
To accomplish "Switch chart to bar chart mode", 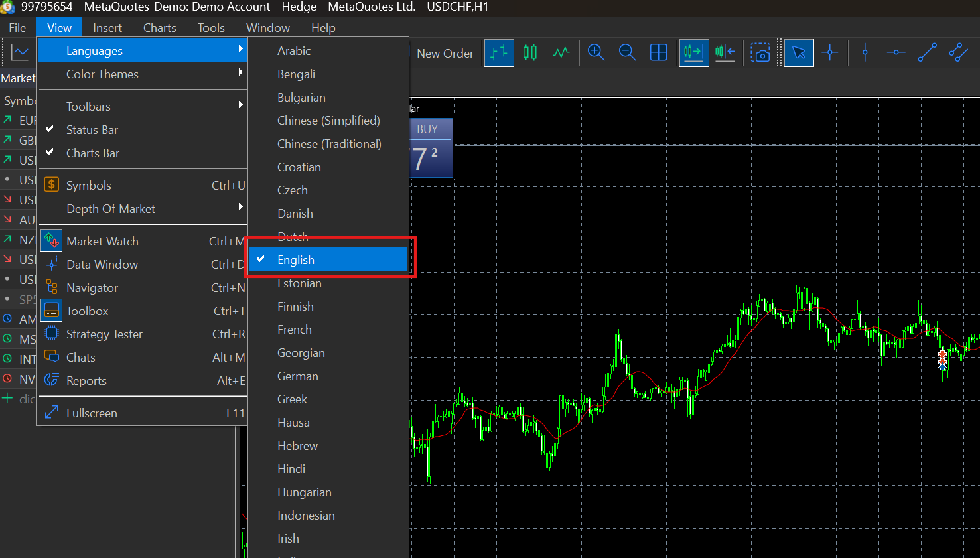I will tap(499, 52).
